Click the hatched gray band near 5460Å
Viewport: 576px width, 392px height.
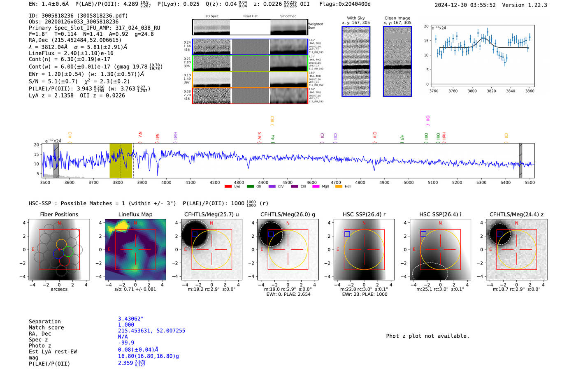tap(520, 160)
